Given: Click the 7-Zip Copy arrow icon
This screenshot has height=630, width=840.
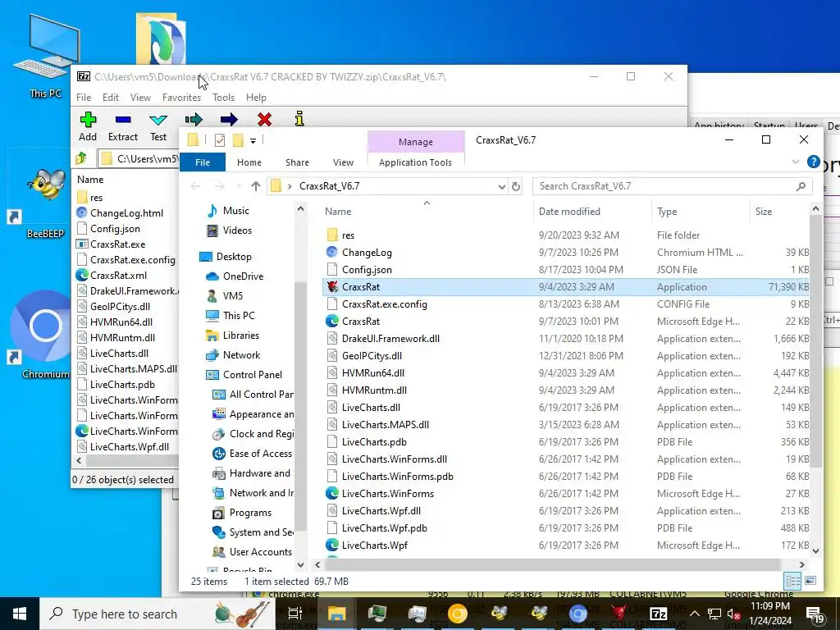Looking at the screenshot, I should (x=194, y=120).
